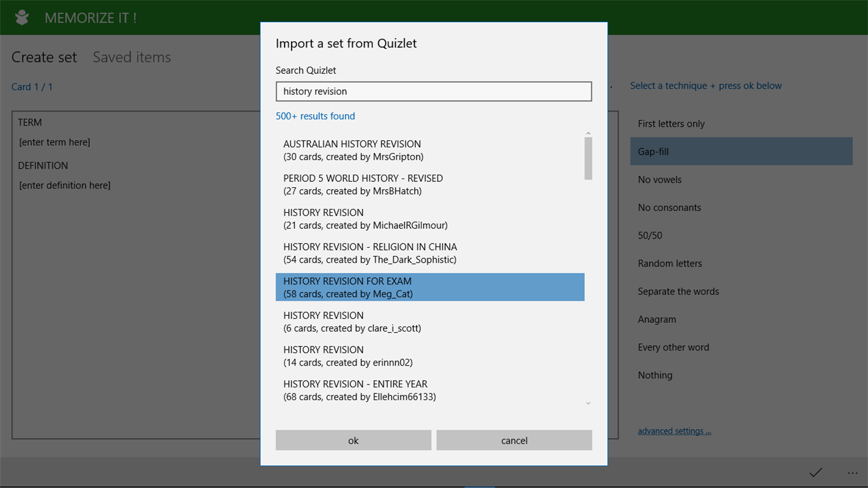Click the Card 1 / 1 indicator

click(x=32, y=87)
